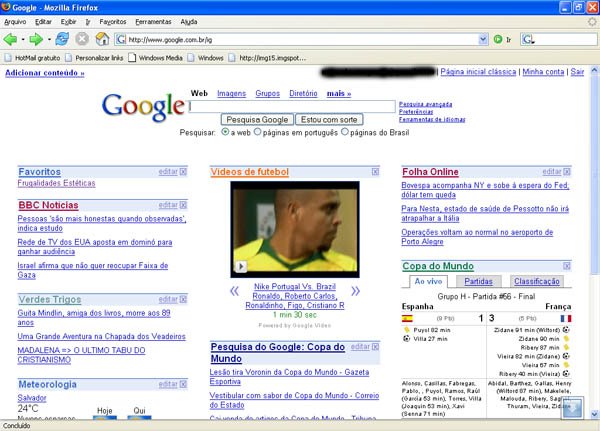
Task: Open the Imagens search link
Action: click(232, 93)
